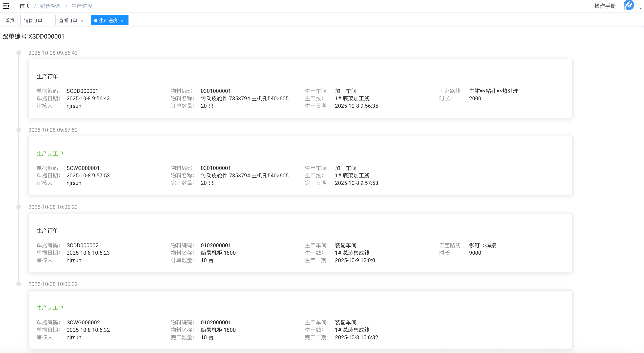The height and width of the screenshot is (353, 644).
Task: Toggle the sidebar collapse hamburger icon
Action: (6, 6)
